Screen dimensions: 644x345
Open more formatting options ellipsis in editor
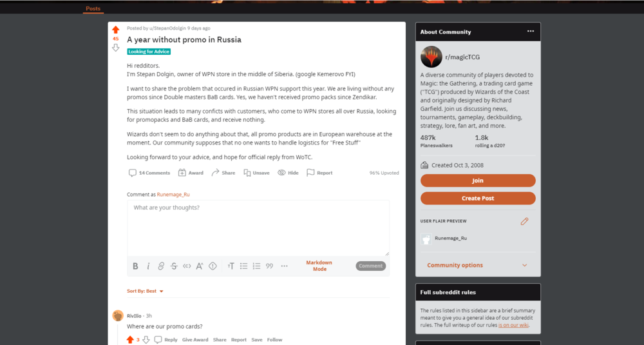point(284,266)
